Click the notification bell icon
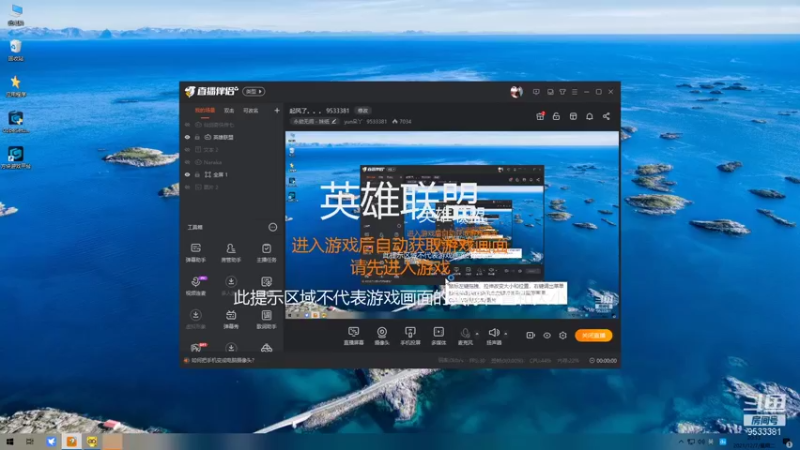This screenshot has height=450, width=800. (589, 116)
